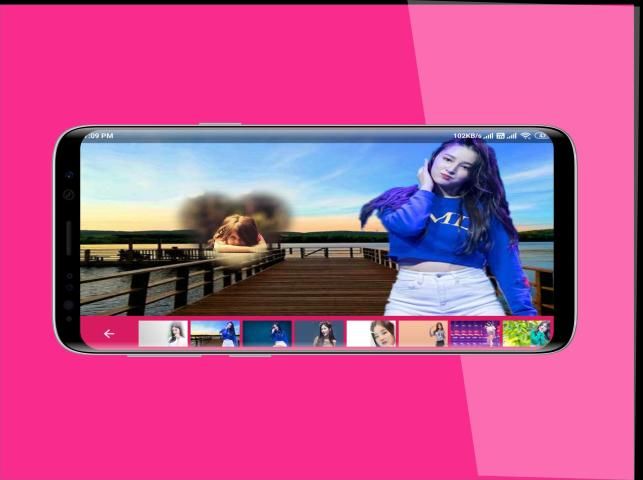
Task: Open the close-up portrait thumbnail on white
Action: click(x=371, y=334)
